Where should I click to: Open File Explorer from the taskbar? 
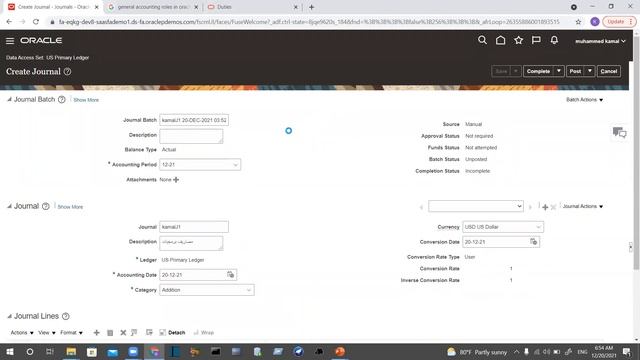point(71,351)
